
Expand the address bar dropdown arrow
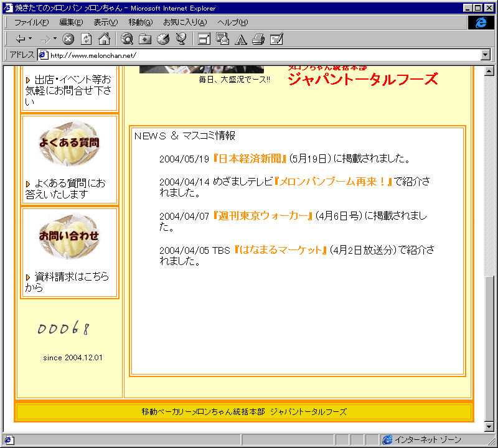[486, 55]
